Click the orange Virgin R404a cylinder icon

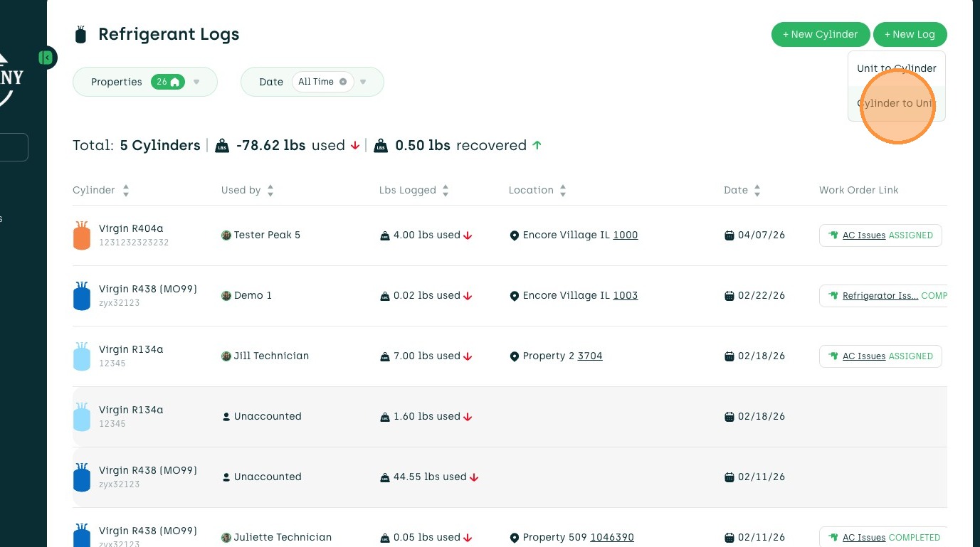[82, 235]
